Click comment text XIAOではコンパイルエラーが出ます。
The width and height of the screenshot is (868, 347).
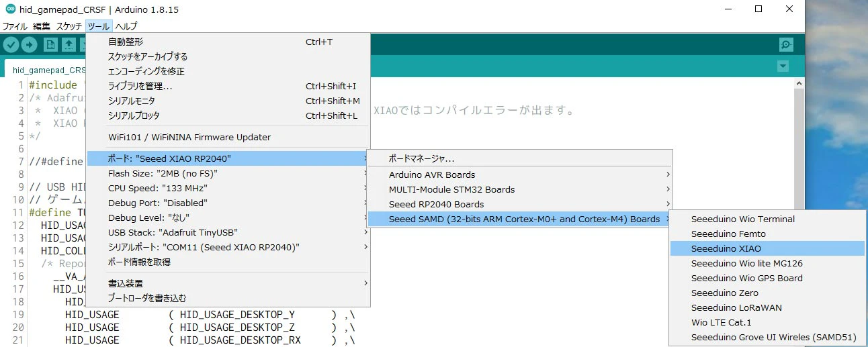(474, 110)
